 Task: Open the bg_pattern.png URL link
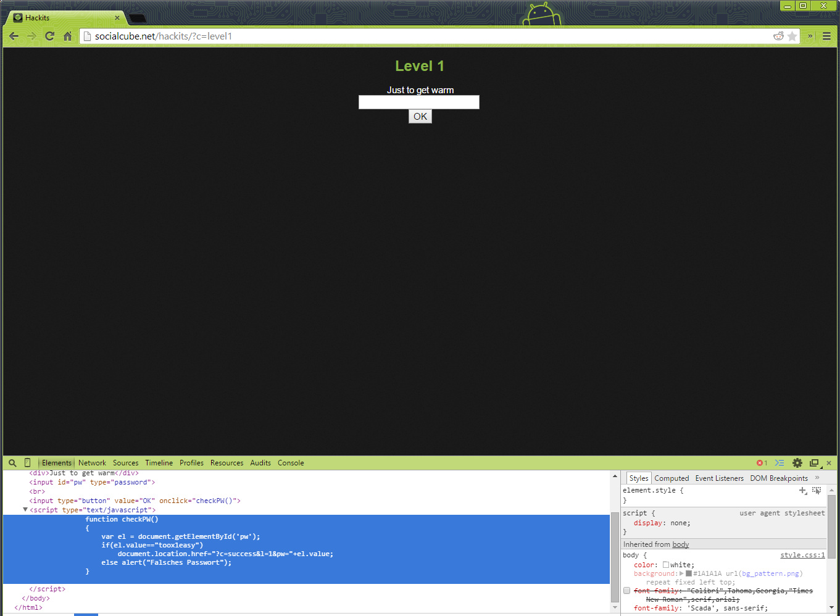pyautogui.click(x=771, y=573)
